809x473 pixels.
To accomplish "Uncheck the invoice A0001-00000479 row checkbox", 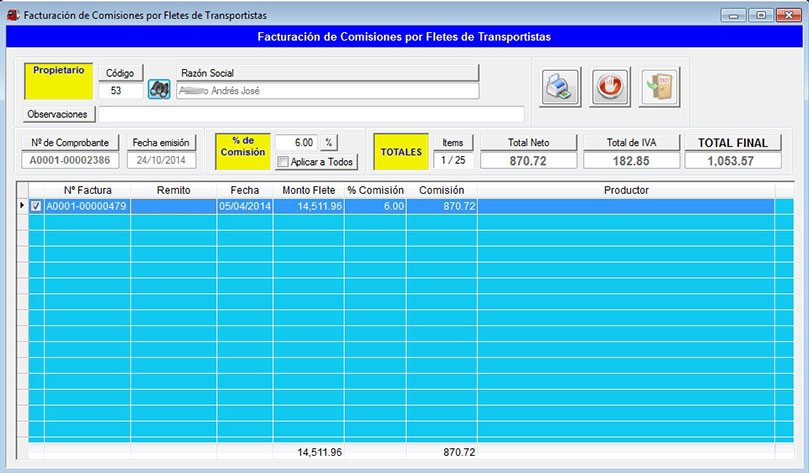I will (x=37, y=206).
